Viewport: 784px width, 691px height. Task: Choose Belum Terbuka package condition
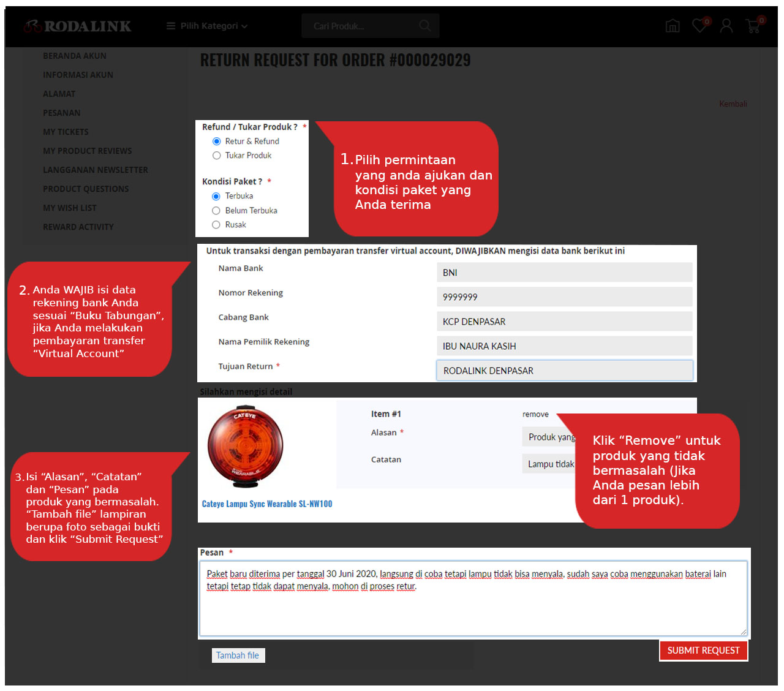[x=216, y=211]
